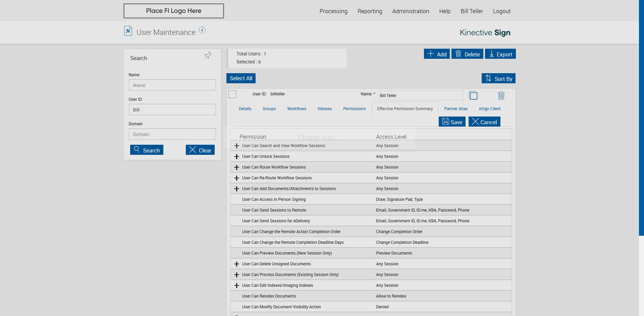Click 'User Can Send Sessions to Remote'
Image resolution: width=644 pixels, height=316 pixels.
click(x=274, y=210)
